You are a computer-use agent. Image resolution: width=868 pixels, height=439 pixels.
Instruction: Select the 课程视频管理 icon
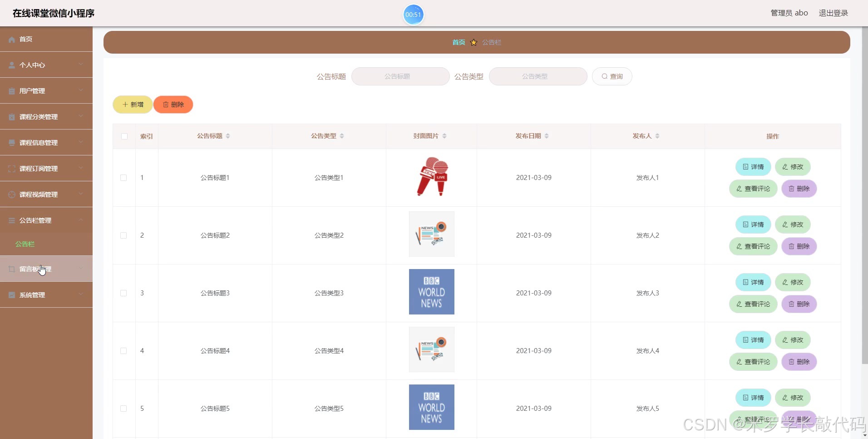11,194
